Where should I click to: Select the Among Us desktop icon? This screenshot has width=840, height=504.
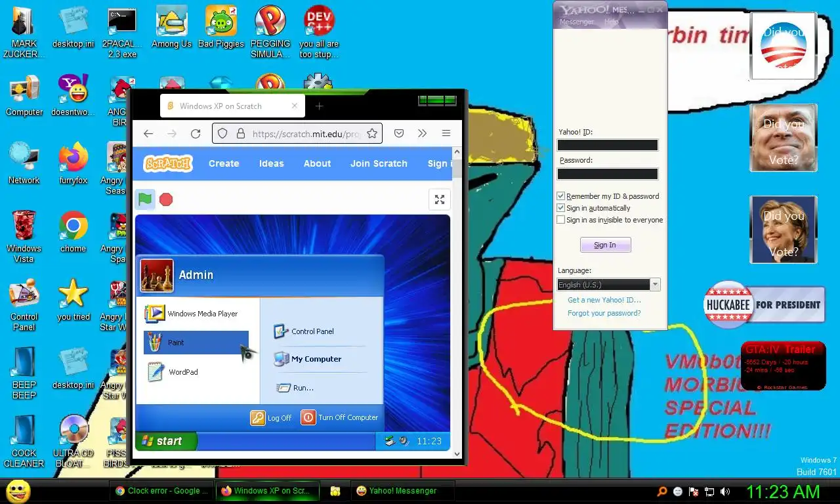point(171,27)
